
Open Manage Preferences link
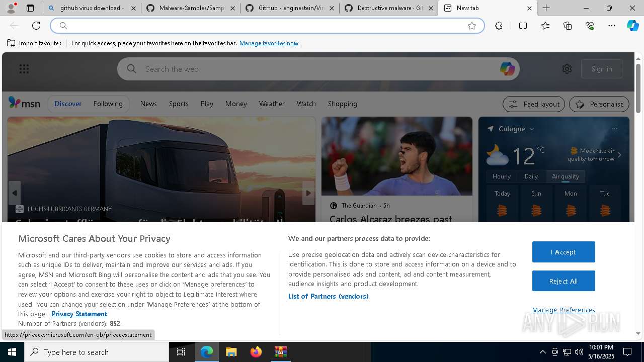(563, 310)
